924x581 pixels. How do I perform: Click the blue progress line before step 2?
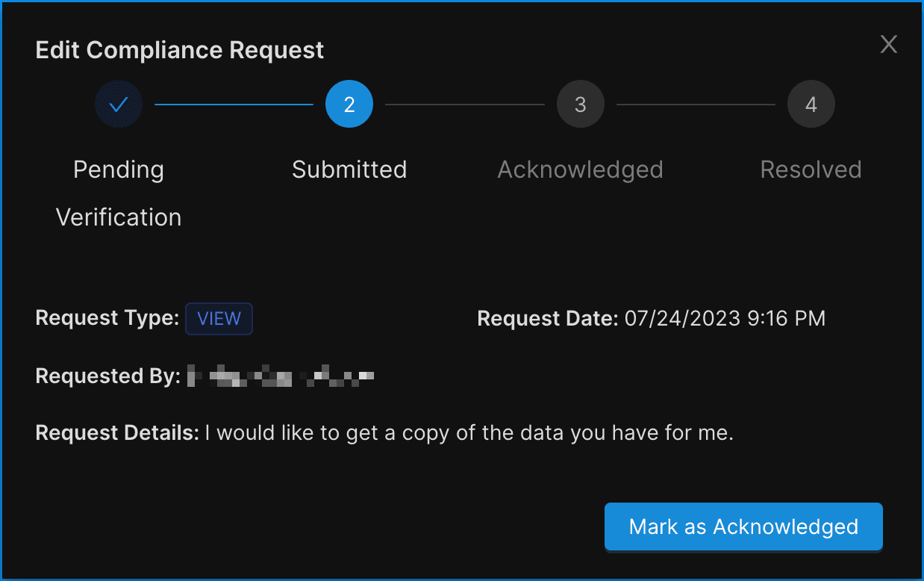tap(234, 105)
